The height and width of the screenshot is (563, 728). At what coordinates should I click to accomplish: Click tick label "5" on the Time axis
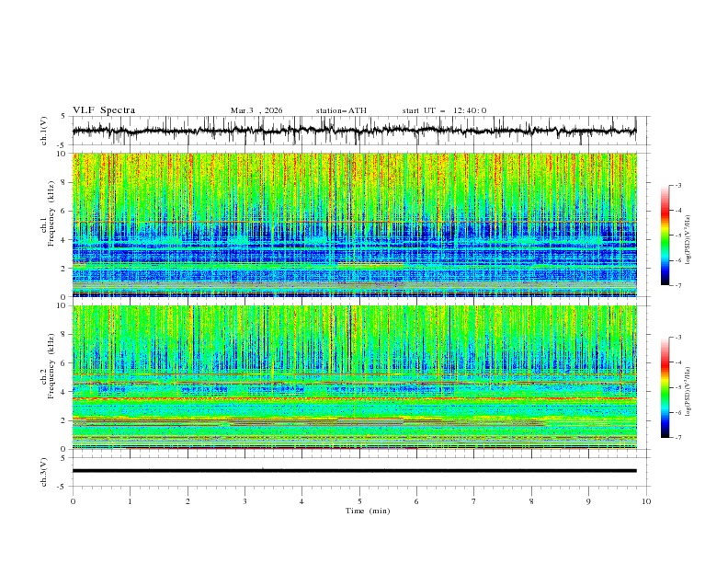coord(359,501)
